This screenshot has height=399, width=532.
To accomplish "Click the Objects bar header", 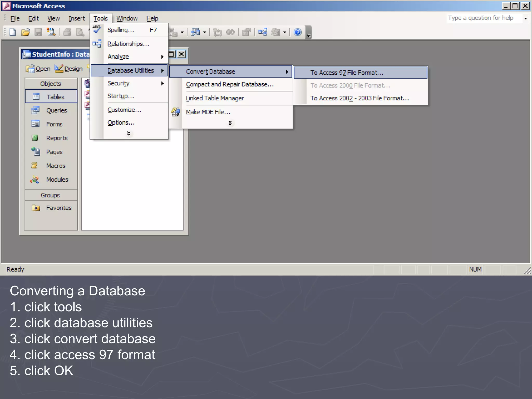I will [x=51, y=84].
